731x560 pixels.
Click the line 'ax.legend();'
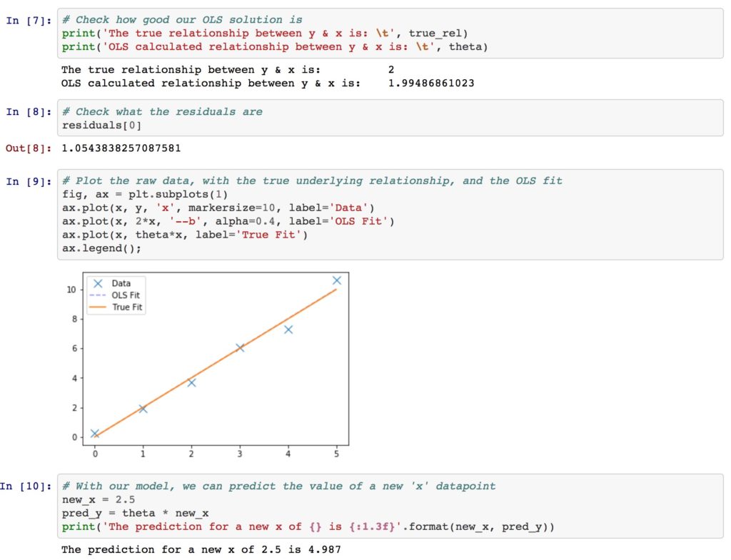coord(101,248)
